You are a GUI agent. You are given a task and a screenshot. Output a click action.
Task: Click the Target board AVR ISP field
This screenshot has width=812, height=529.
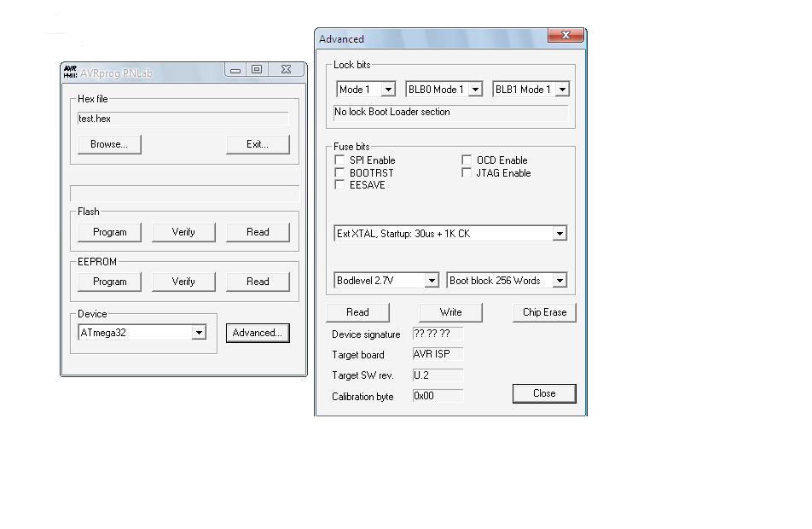click(438, 354)
